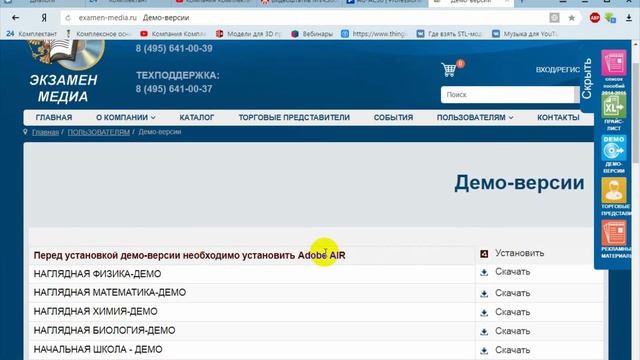Click the reader mode icon in address bar
Image resolution: width=640 pixels, height=360 pixels.
coord(554,18)
